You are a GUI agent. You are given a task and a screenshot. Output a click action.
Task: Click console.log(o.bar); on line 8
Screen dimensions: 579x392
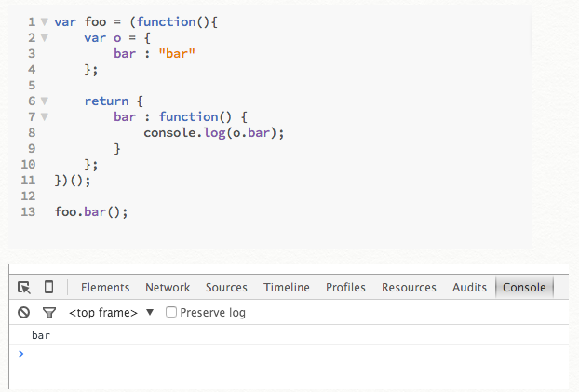(214, 132)
